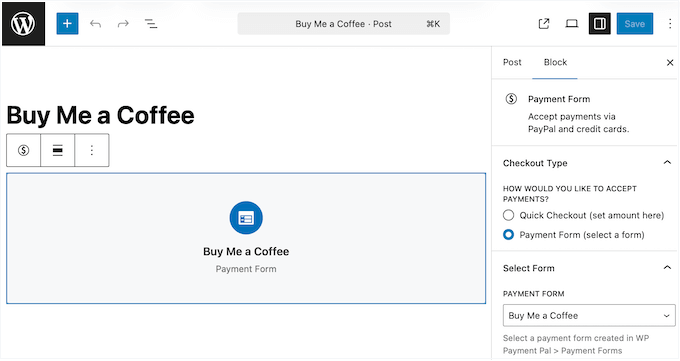Screen dimensions: 680x361
Task: Undo the last change
Action: pos(95,23)
